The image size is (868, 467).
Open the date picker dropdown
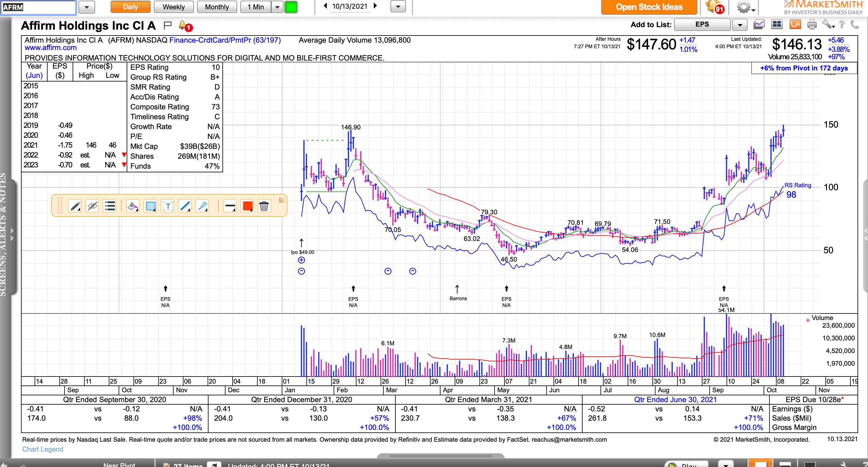tap(398, 6)
